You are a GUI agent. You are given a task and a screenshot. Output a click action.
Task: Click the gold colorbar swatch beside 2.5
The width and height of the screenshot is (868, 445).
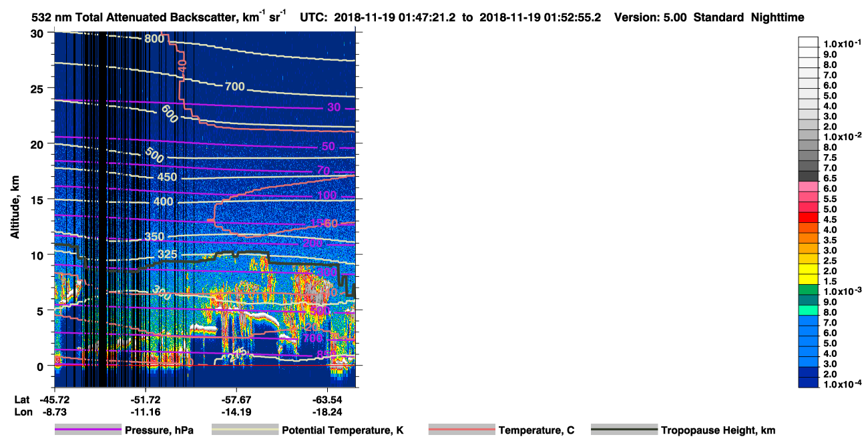[808, 259]
